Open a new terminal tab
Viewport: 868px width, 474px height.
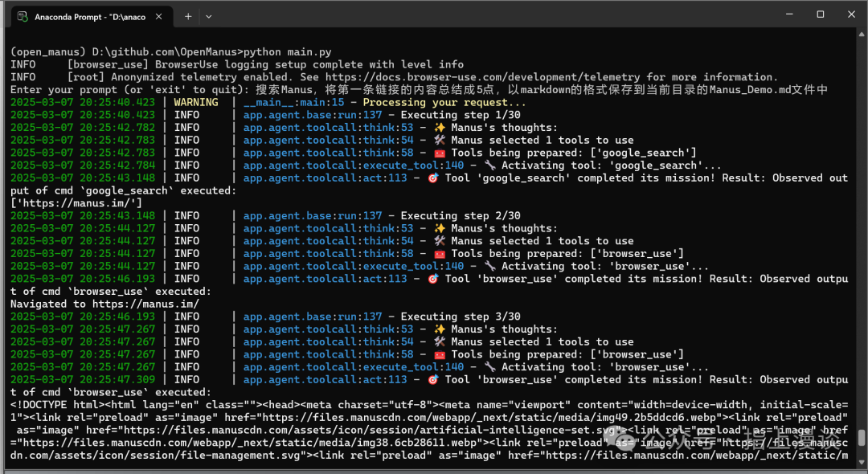[188, 17]
